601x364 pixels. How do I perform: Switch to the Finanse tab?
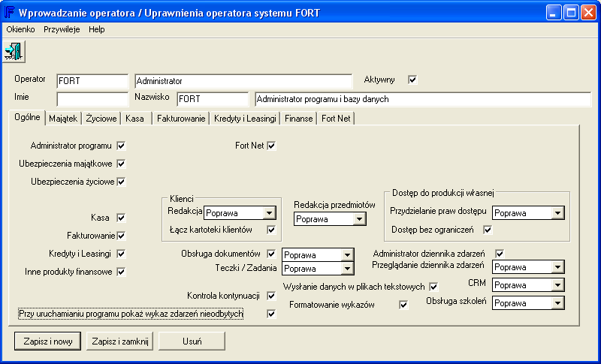coord(298,119)
